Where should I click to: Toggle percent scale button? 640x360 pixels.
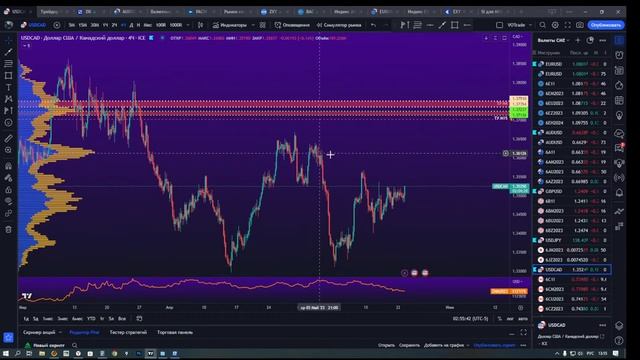coord(500,318)
